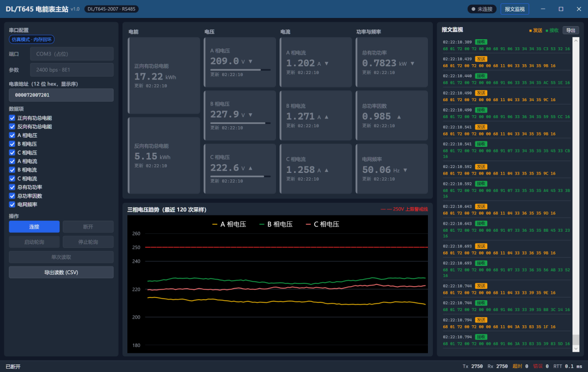This screenshot has width=588, height=372.
Task: Click the log scrollbar down arrow
Action: [576, 349]
